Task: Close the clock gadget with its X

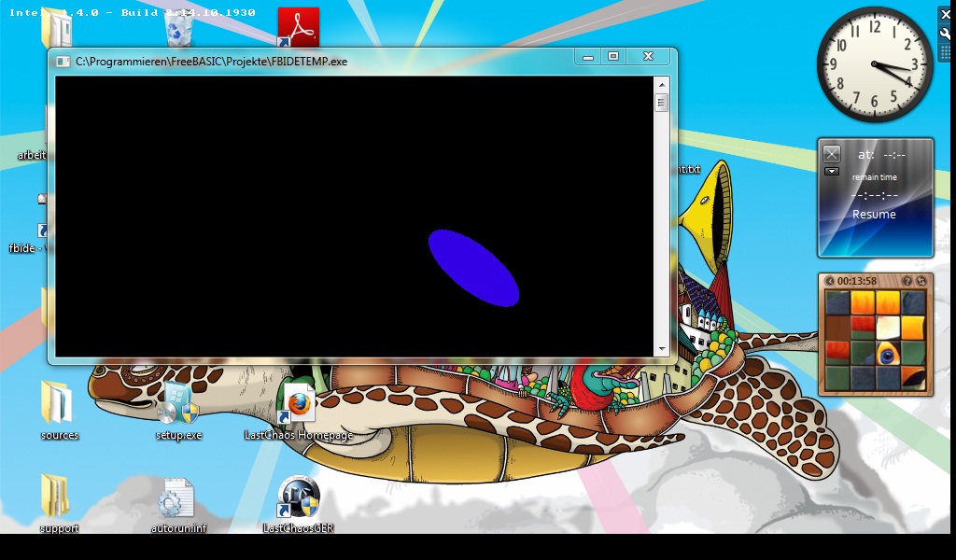Action: click(x=945, y=14)
